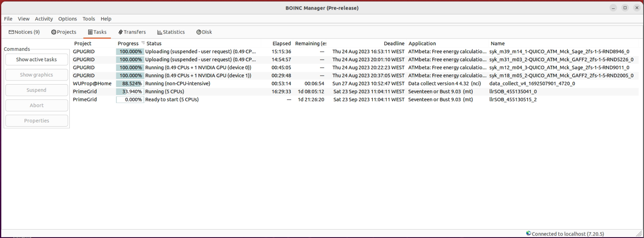644x238 pixels.
Task: Open the Tools menu
Action: [89, 19]
